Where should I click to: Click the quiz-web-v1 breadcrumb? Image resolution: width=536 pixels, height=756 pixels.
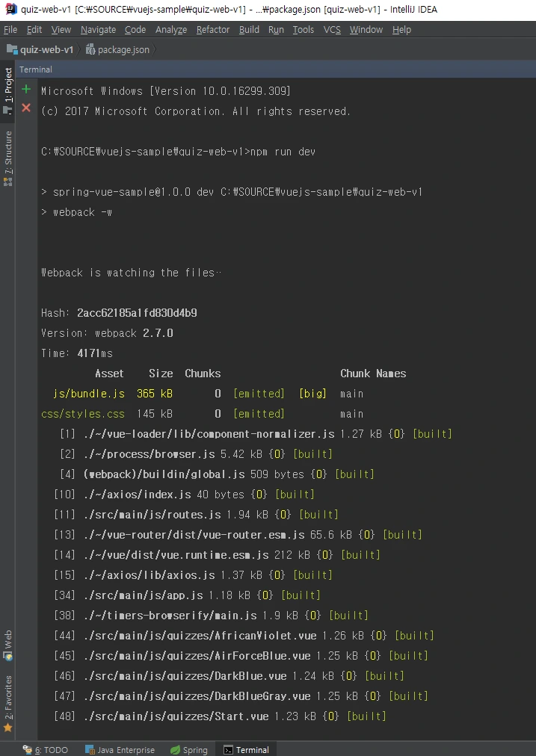tap(40, 49)
